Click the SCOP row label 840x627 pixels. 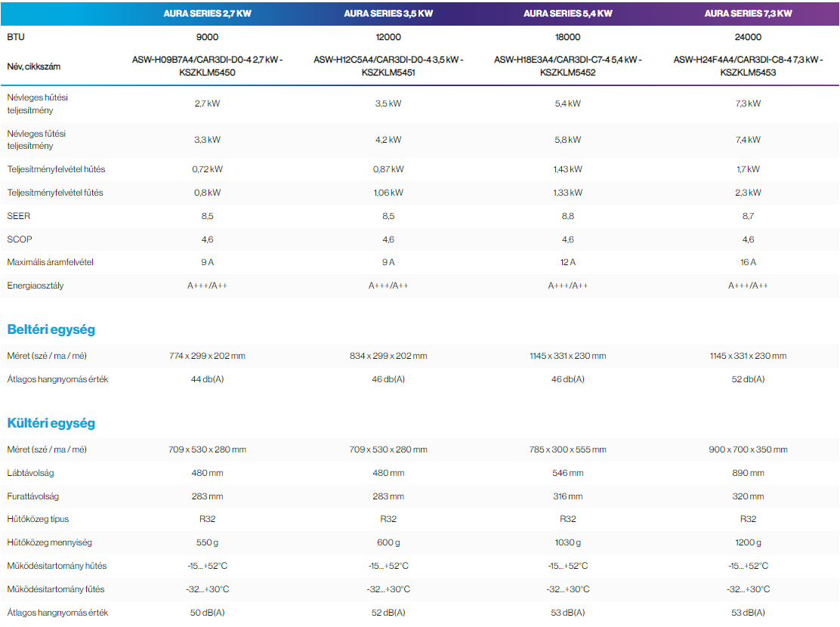coord(20,239)
